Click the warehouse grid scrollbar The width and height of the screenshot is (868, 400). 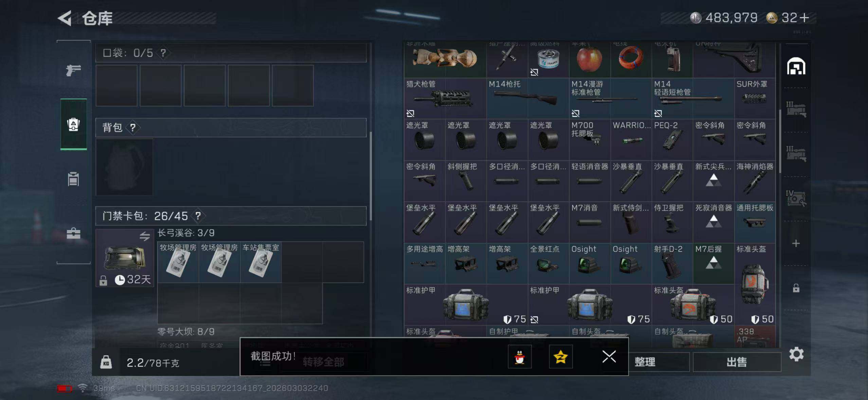pos(780,141)
